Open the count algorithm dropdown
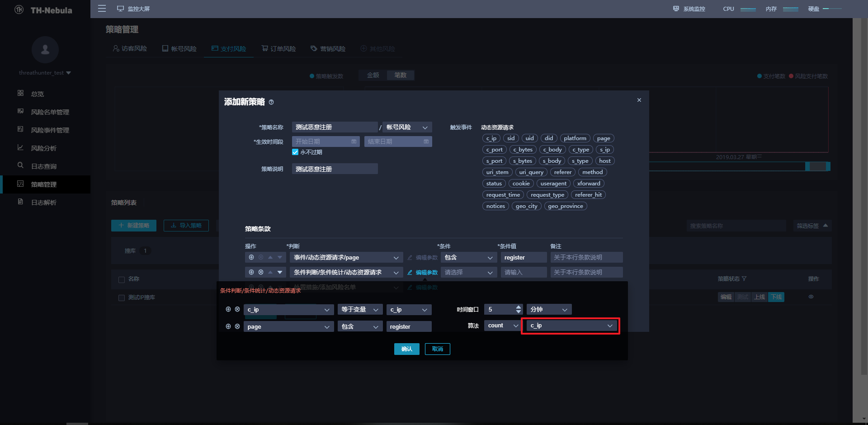The height and width of the screenshot is (425, 868). click(503, 326)
